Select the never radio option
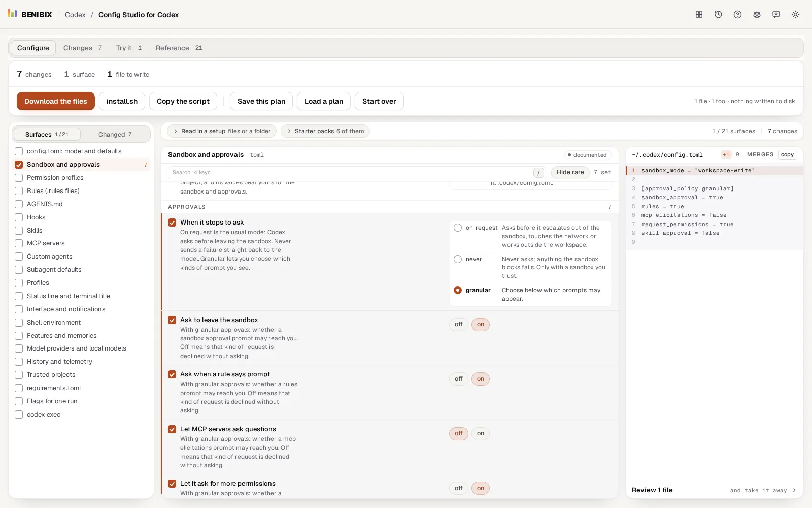The image size is (812, 508). click(458, 259)
